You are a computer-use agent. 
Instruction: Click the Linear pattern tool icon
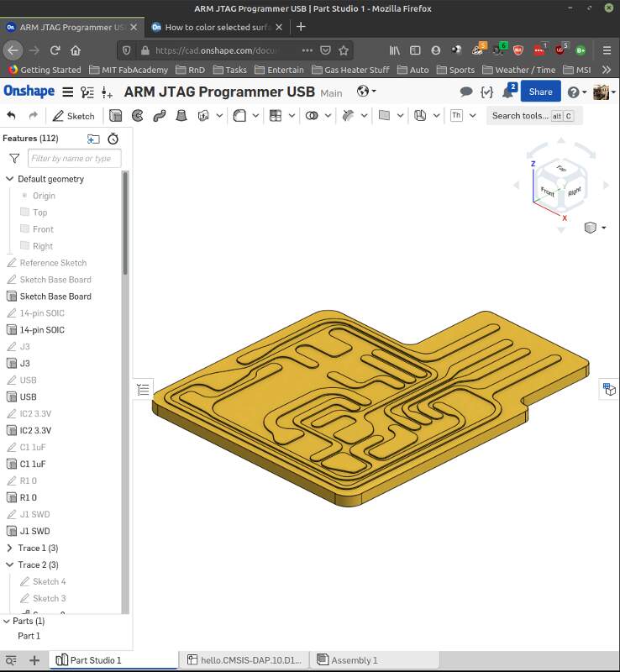coord(276,116)
